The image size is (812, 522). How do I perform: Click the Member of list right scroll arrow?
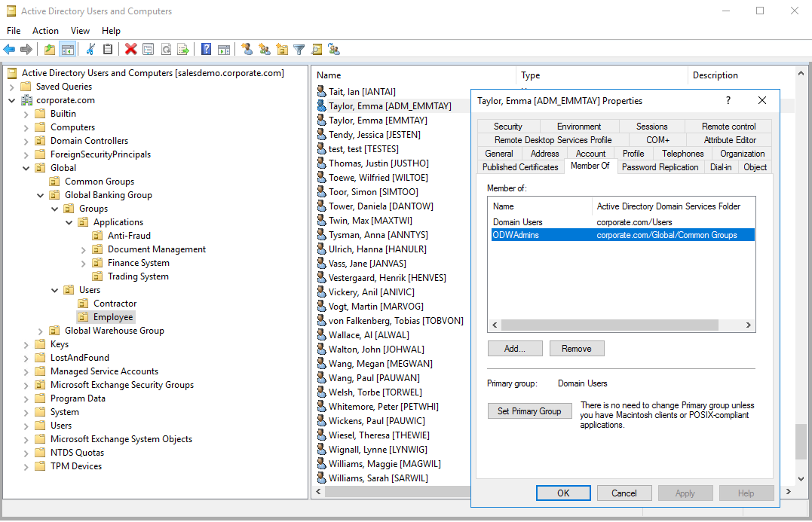click(749, 325)
